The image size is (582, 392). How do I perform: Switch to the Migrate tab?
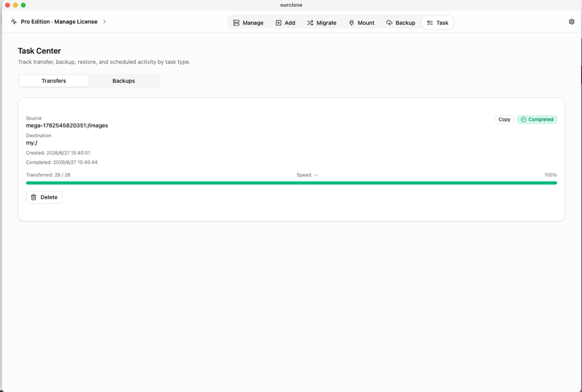321,23
